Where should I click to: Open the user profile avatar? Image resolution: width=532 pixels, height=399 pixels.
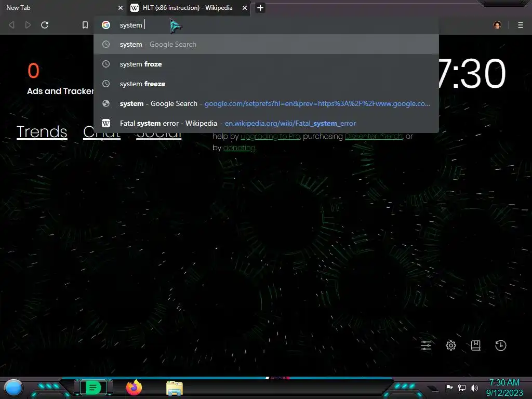pos(497,25)
